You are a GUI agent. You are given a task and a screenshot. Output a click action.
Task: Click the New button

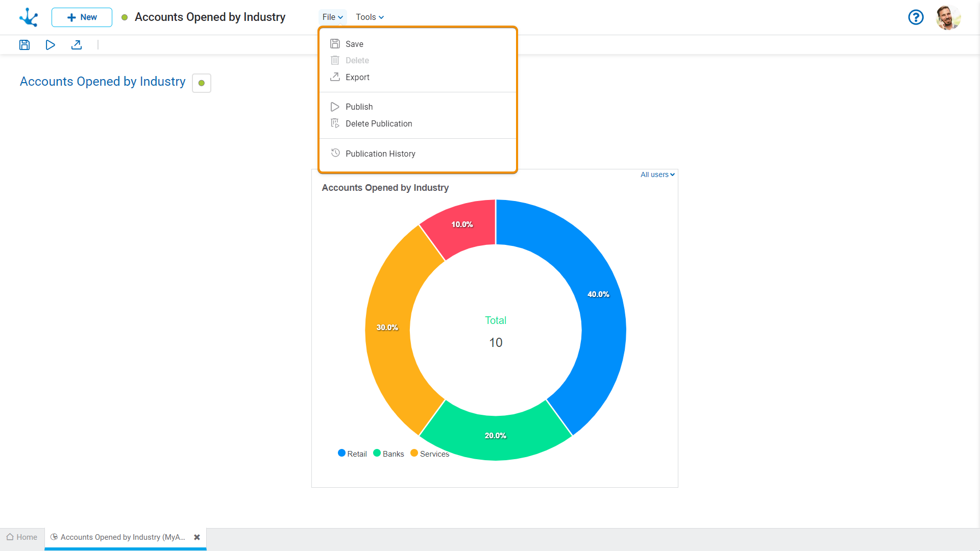82,17
